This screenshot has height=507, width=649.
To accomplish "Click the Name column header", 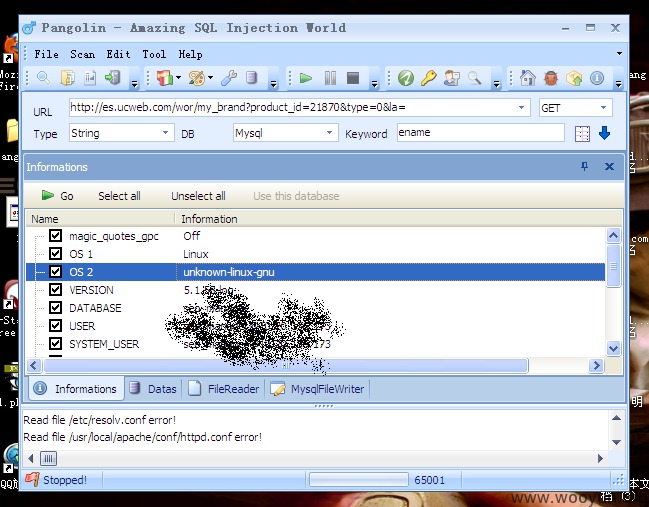I will point(100,219).
